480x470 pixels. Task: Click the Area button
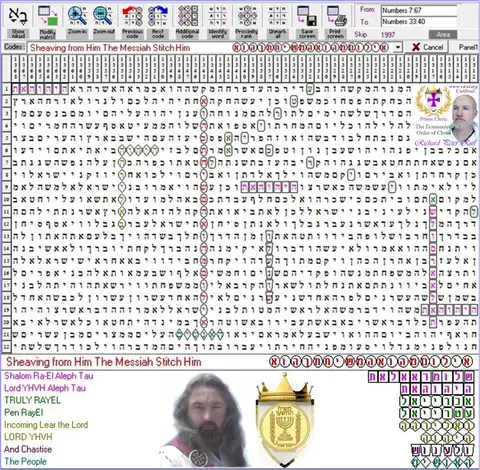click(443, 34)
